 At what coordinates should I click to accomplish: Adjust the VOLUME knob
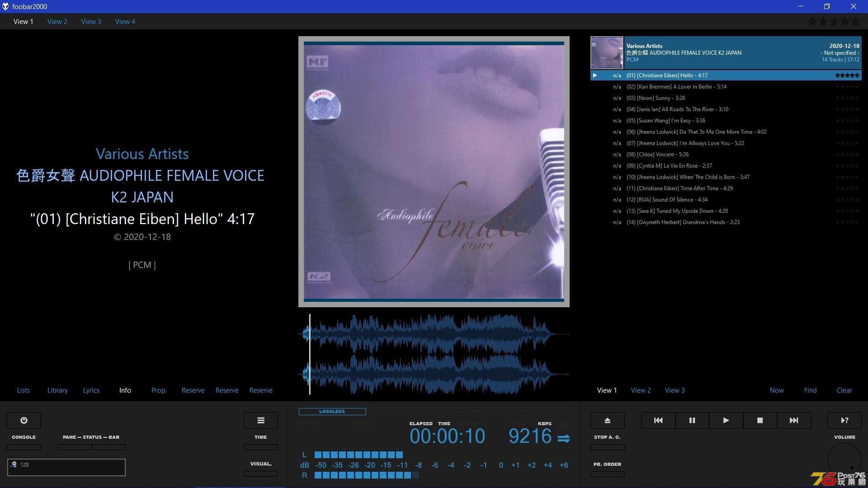844,460
